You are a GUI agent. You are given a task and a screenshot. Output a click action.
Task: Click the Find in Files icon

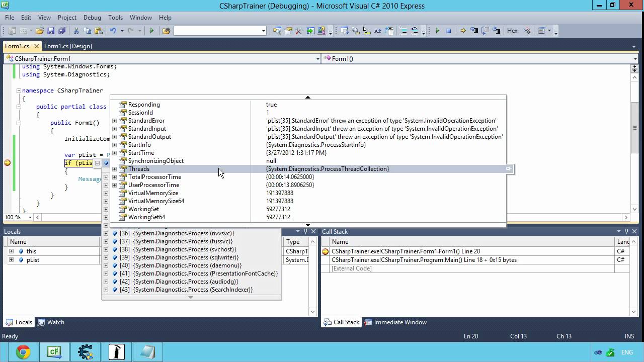pos(167,31)
